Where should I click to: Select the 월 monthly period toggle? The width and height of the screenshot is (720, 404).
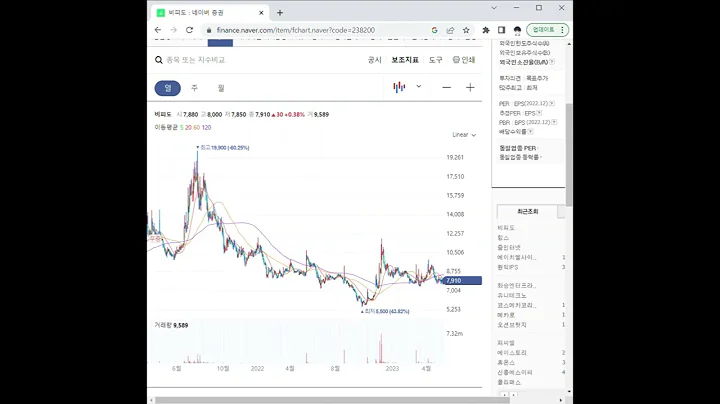pos(221,88)
